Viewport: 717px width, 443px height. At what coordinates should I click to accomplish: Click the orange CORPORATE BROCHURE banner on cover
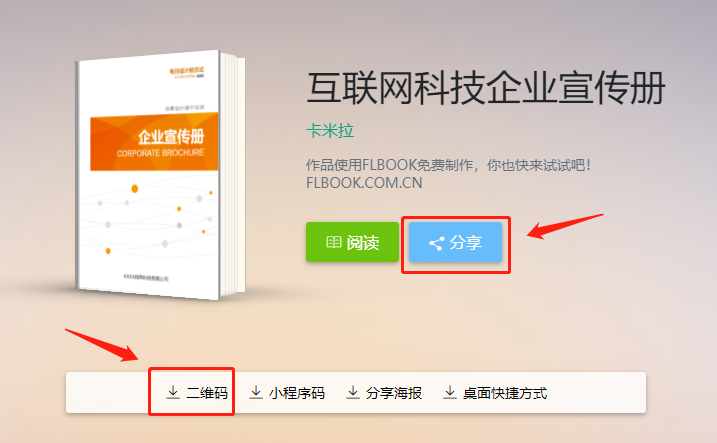pyautogui.click(x=154, y=142)
